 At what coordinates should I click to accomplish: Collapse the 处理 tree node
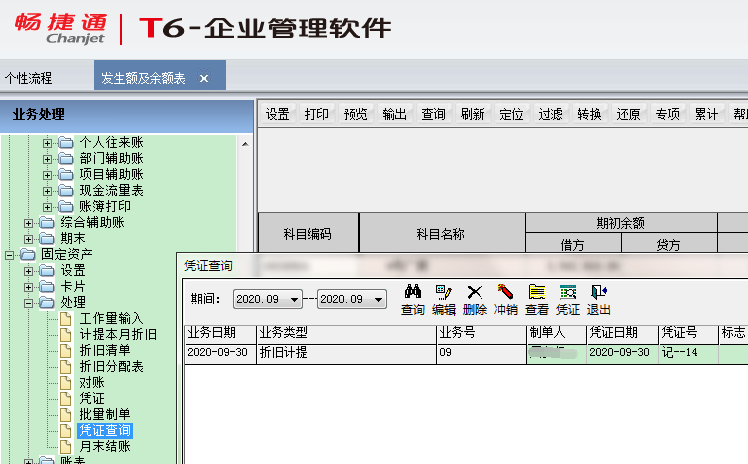(28, 303)
